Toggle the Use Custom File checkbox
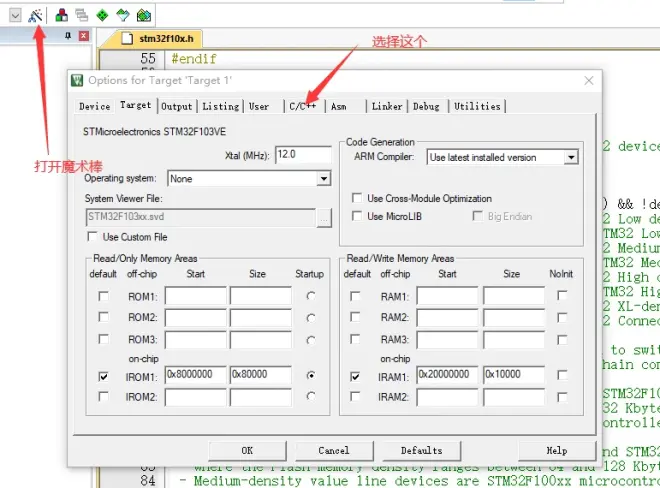Viewport: 660px width, 488px height. 92,236
